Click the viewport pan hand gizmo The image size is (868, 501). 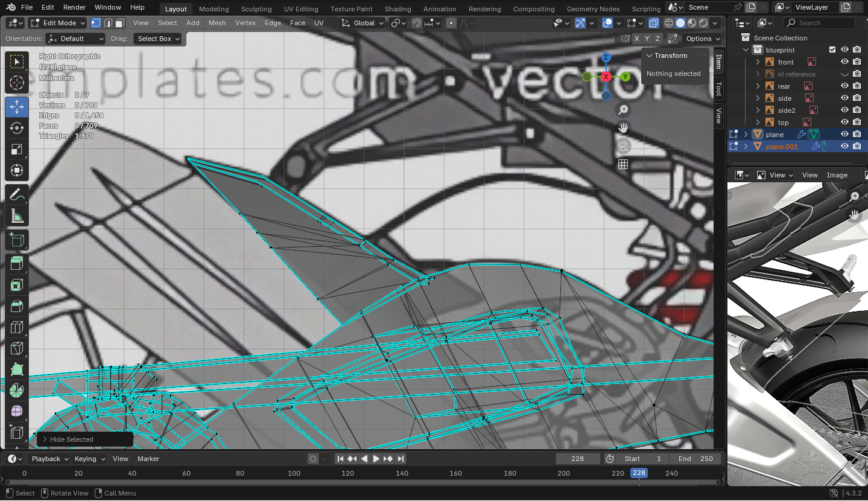[x=623, y=128]
